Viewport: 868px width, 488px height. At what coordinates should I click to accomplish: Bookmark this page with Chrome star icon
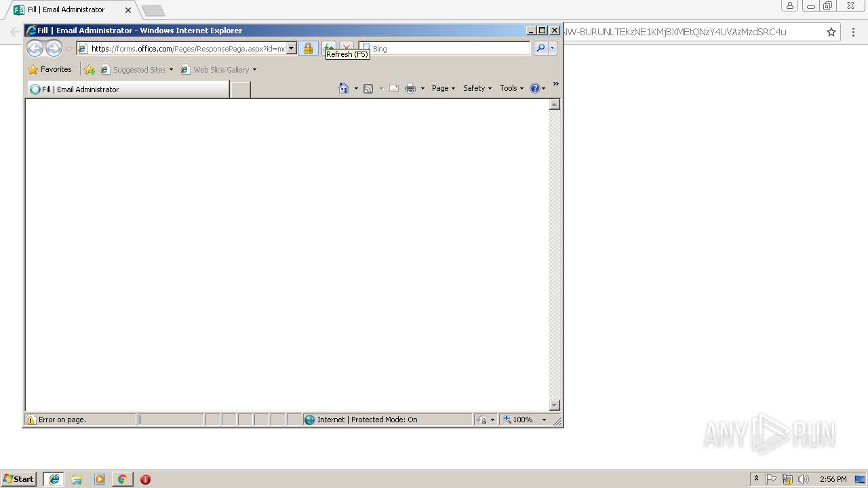(831, 32)
